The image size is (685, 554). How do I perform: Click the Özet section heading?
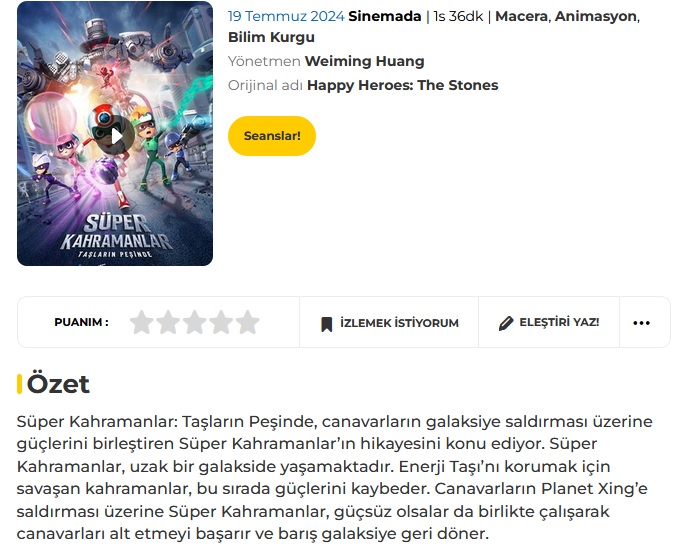click(58, 384)
